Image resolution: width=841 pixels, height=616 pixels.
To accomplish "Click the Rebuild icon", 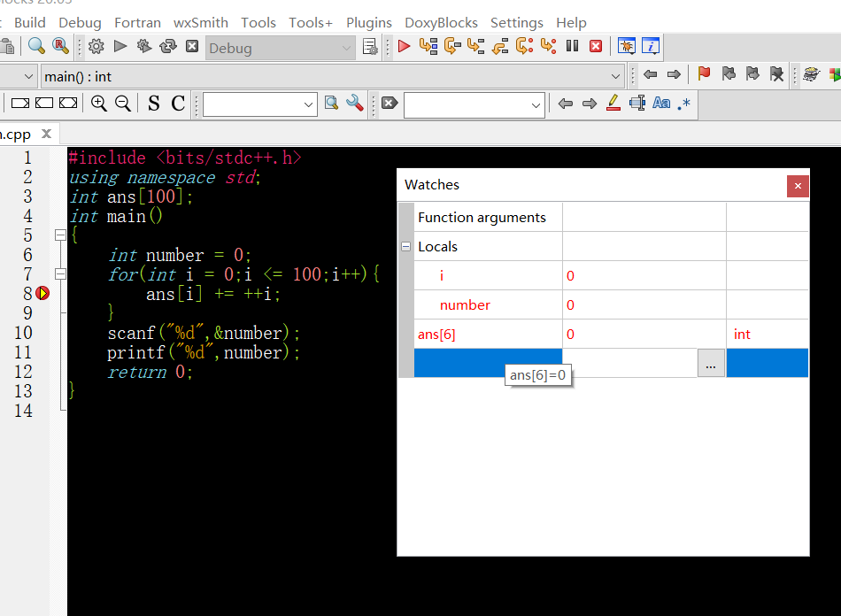I will pos(168,47).
